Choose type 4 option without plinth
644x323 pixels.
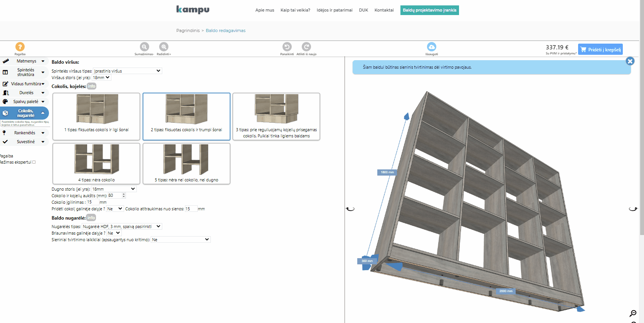coord(96,164)
